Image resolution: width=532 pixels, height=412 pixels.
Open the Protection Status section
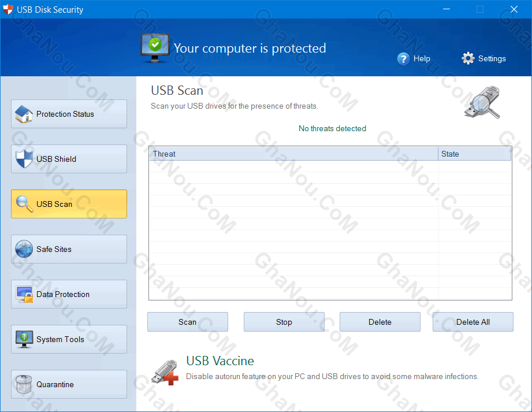[x=69, y=114]
